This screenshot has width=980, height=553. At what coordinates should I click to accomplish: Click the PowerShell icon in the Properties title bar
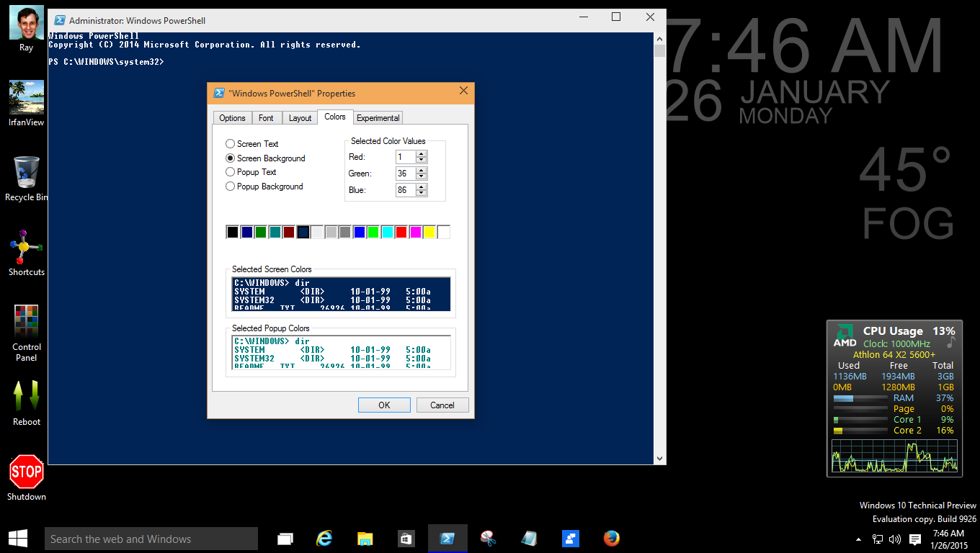(219, 93)
